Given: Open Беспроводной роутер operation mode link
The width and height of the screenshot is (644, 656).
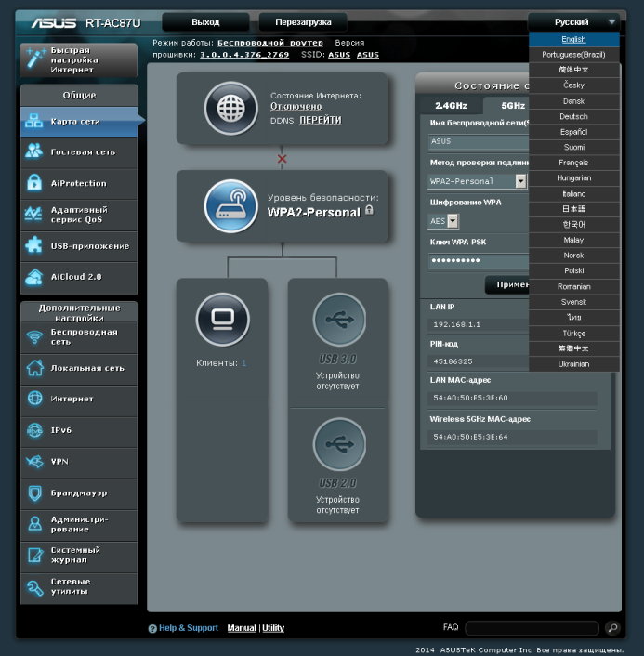Looking at the screenshot, I should point(269,43).
